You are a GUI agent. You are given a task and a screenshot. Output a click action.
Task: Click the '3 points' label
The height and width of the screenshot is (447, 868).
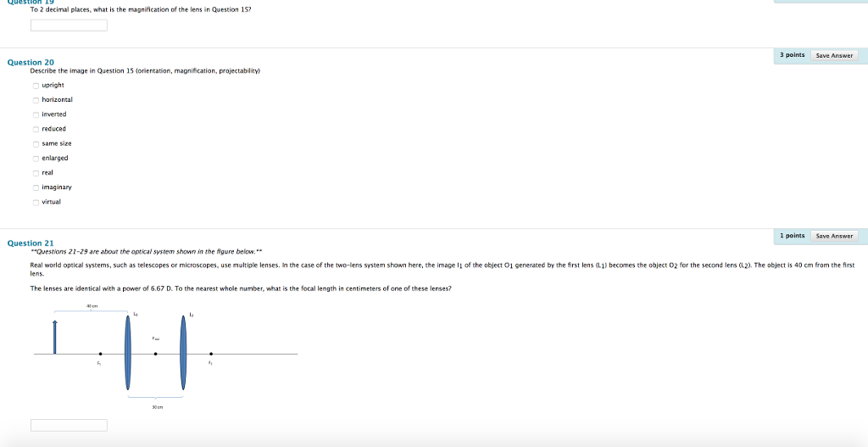(793, 55)
